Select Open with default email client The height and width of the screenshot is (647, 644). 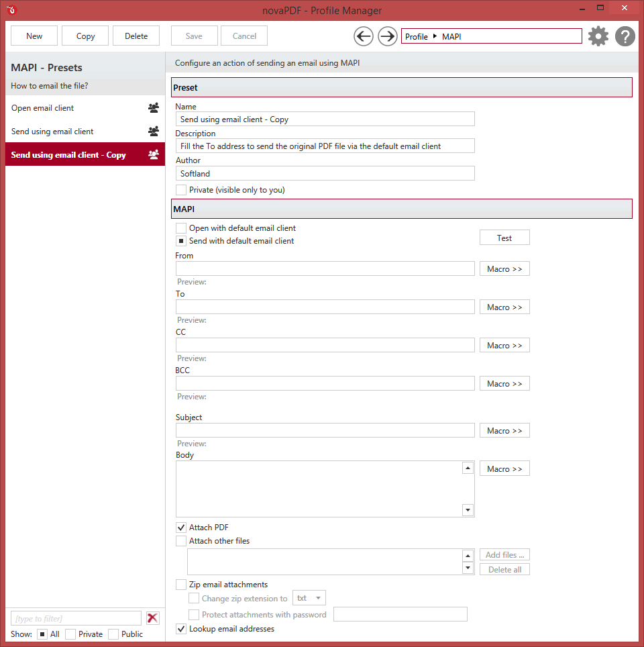(180, 228)
